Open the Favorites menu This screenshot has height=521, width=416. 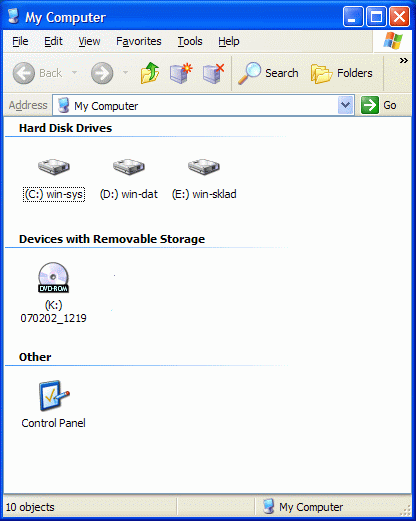coord(139,41)
